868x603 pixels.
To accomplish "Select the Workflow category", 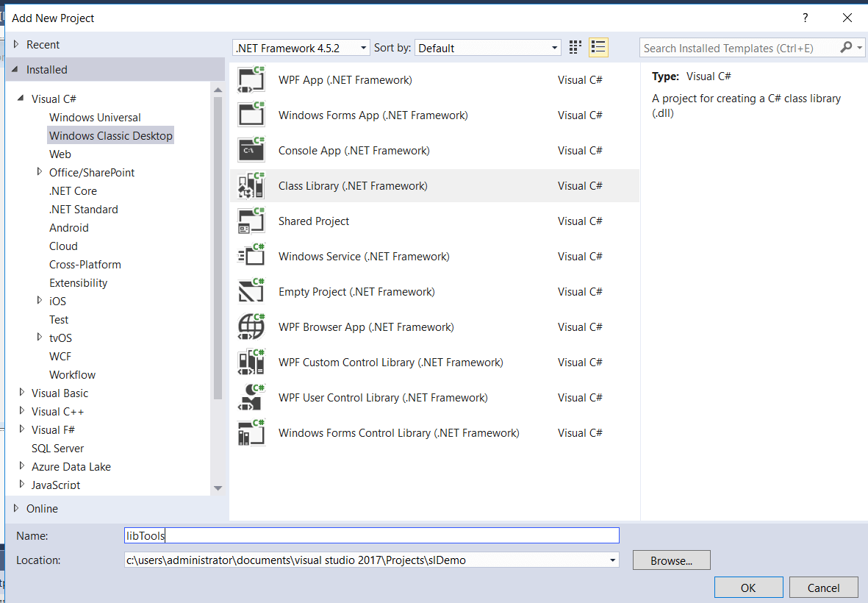I will click(72, 375).
